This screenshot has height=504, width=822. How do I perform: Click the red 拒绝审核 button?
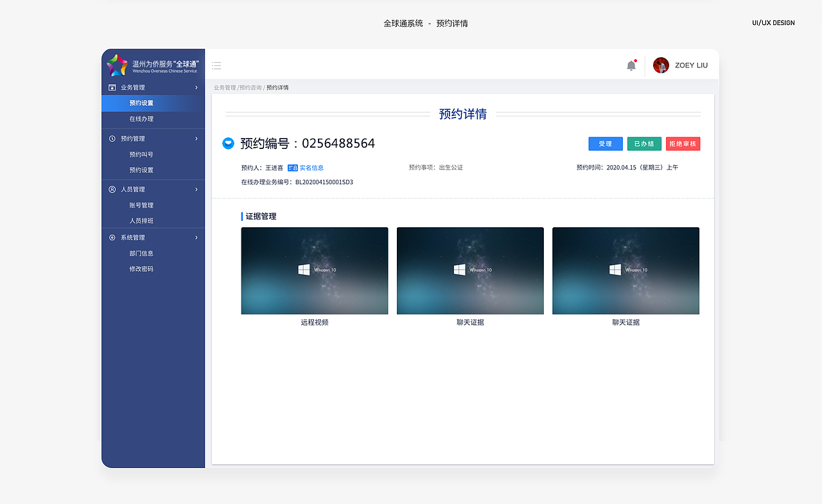(x=683, y=144)
